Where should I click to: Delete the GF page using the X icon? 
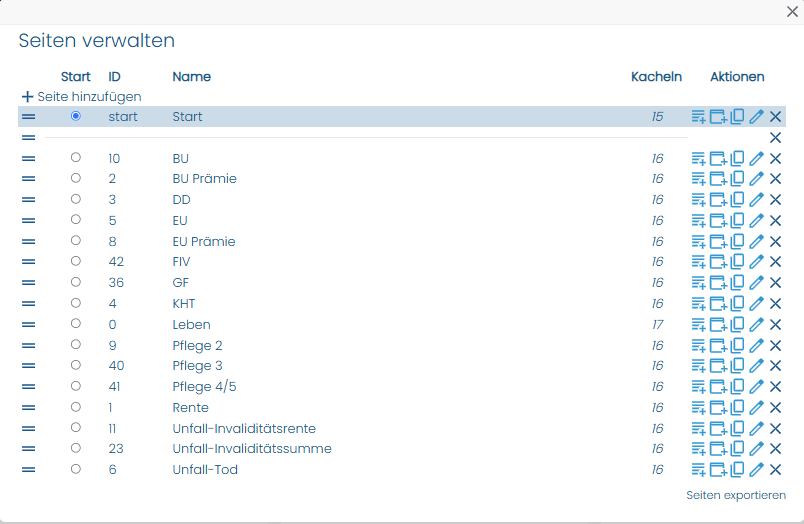coord(775,283)
